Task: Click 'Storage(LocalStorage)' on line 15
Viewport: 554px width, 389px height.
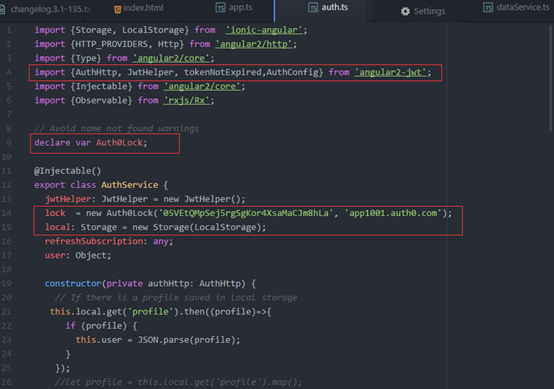Action: pos(206,227)
